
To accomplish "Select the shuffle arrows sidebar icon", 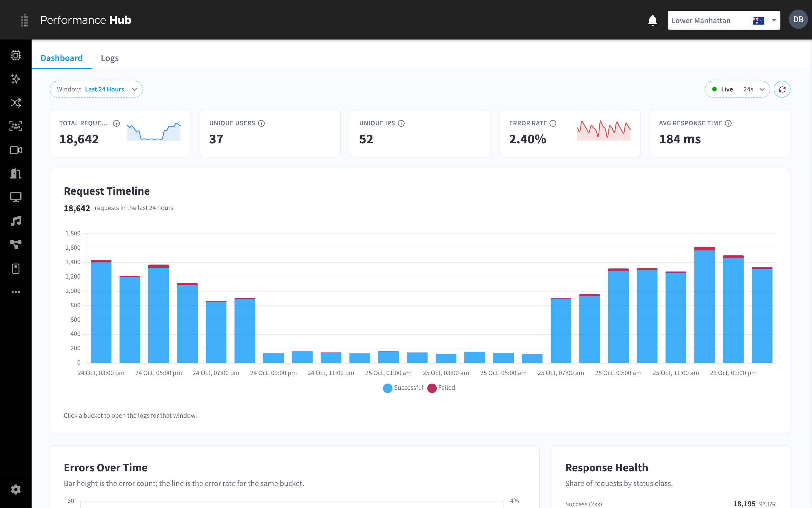I will click(x=16, y=102).
